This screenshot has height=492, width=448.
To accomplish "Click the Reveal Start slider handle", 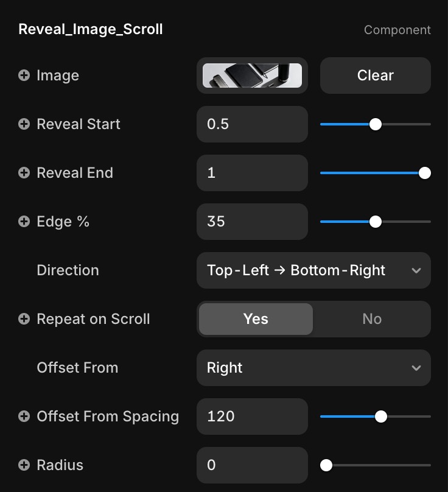I will coord(376,124).
